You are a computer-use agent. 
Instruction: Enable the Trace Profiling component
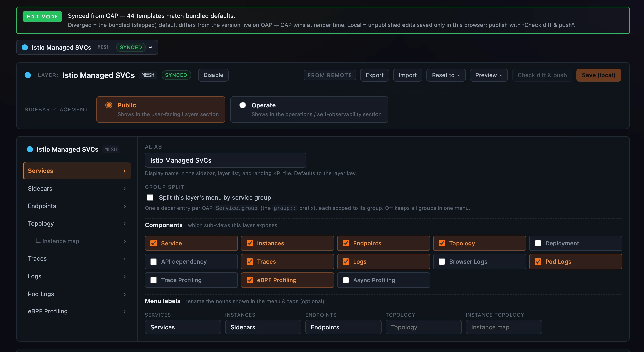(154, 280)
